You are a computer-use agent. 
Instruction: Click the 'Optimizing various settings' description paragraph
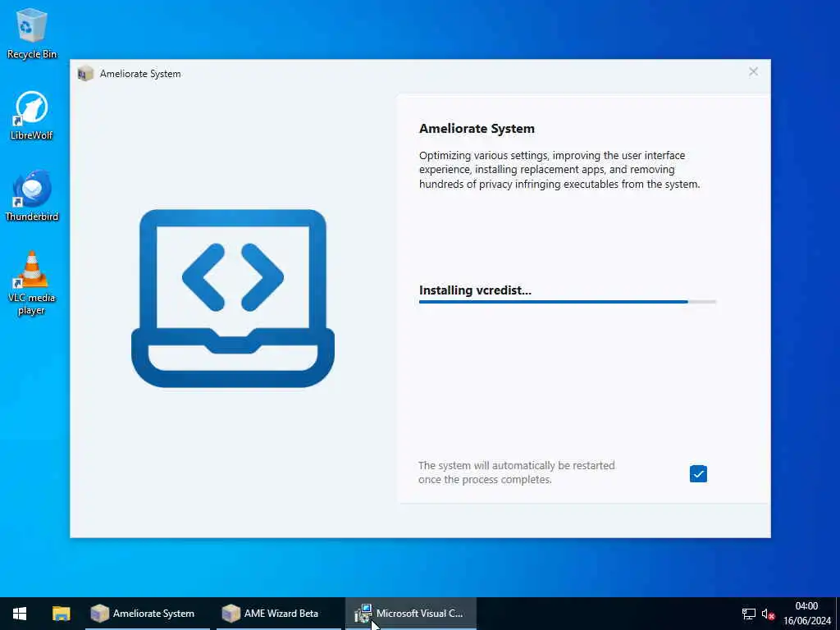[x=559, y=170]
